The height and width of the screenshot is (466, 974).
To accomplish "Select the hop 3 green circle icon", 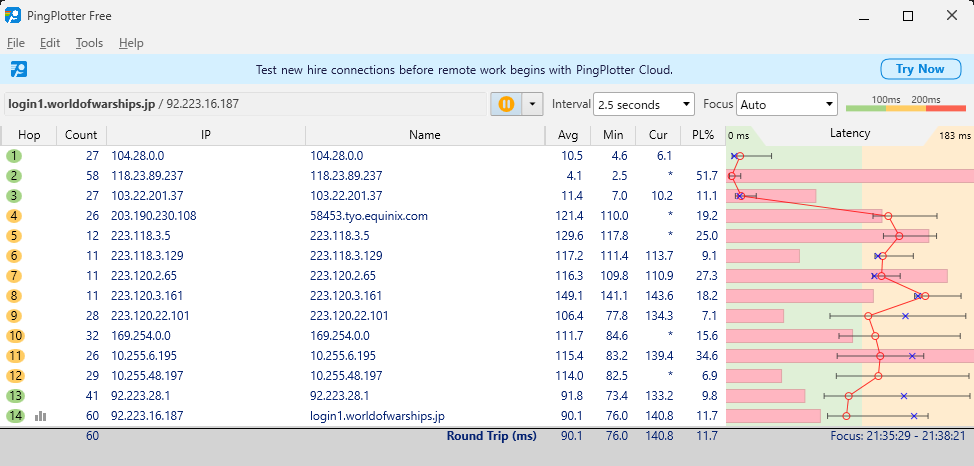I will pyautogui.click(x=14, y=196).
